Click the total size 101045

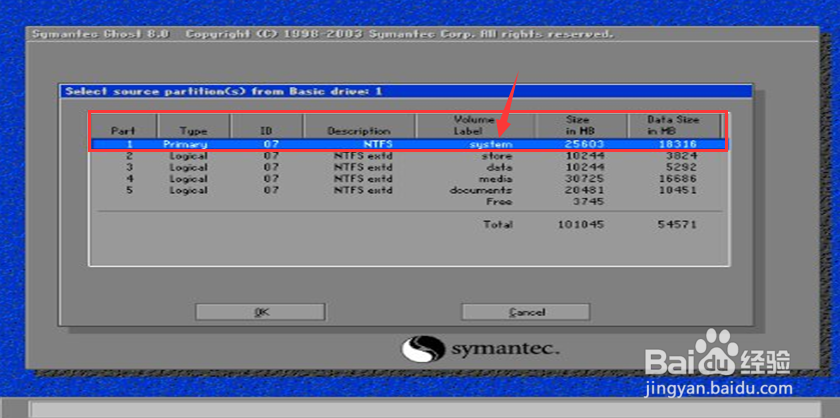pyautogui.click(x=581, y=225)
